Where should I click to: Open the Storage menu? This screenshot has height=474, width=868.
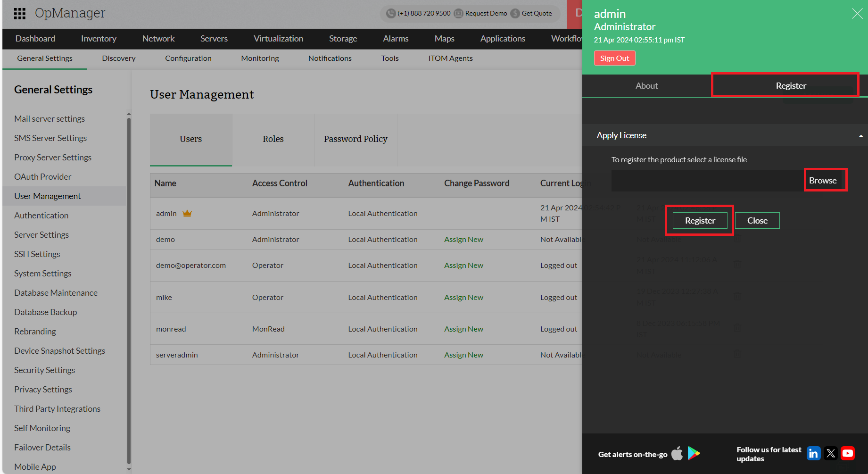coord(343,39)
